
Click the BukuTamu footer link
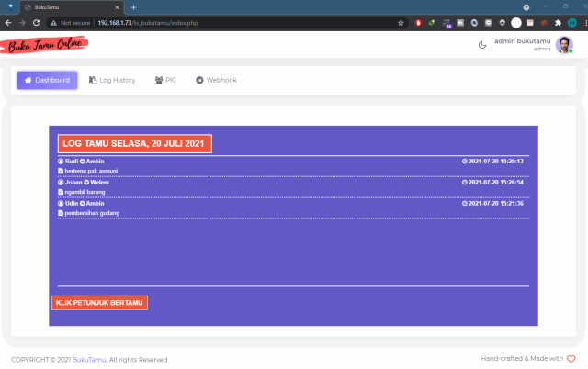pos(89,360)
